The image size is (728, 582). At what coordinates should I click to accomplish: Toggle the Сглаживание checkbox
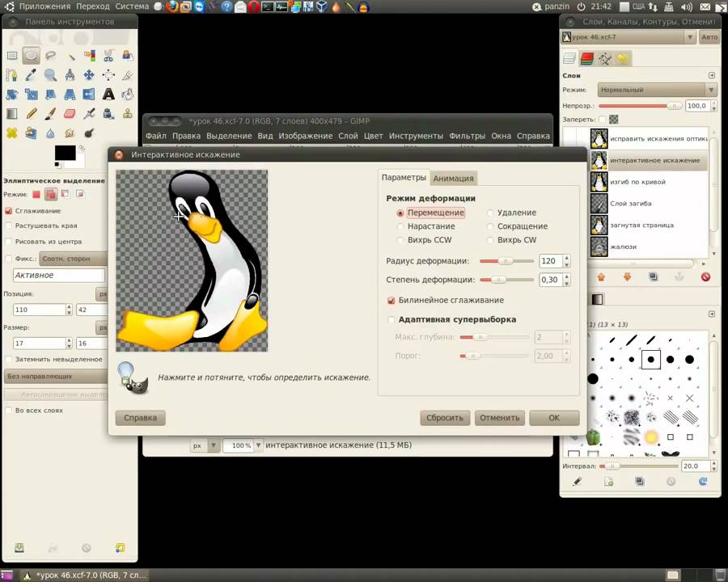click(8, 211)
